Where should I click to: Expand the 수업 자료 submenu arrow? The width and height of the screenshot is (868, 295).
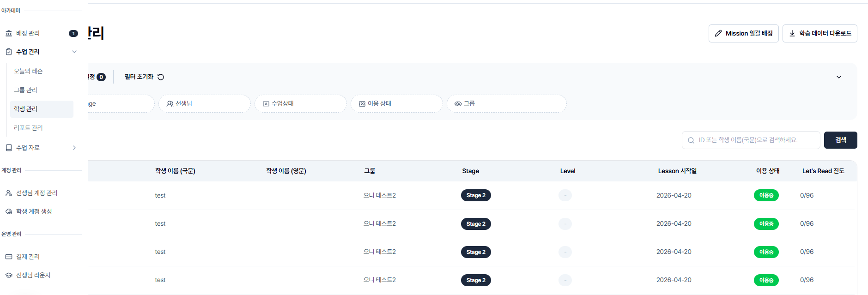pos(74,148)
